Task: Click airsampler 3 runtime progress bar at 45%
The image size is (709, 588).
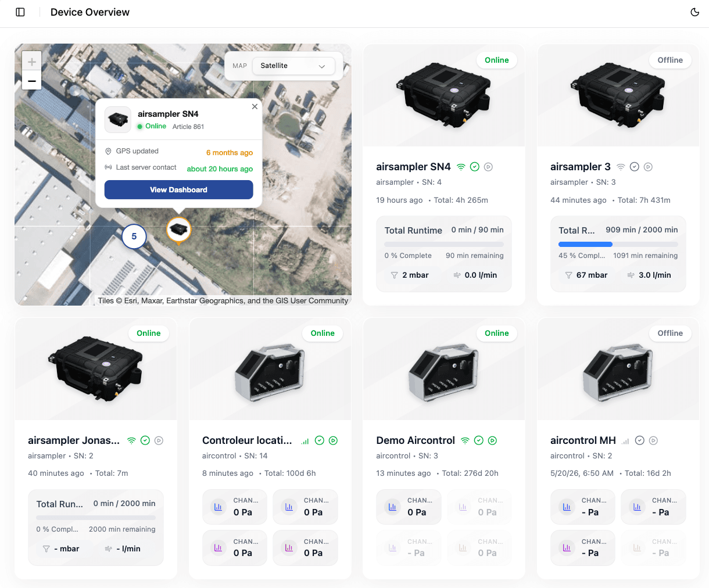Action: 618,245
